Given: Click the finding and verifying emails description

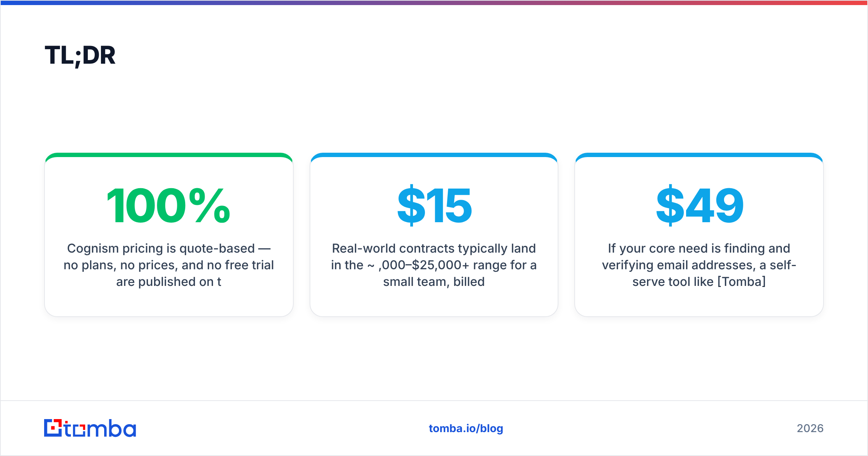Looking at the screenshot, I should tap(699, 265).
